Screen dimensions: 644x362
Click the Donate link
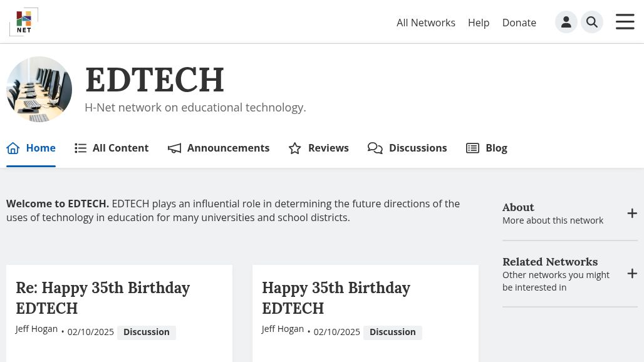[x=519, y=23]
